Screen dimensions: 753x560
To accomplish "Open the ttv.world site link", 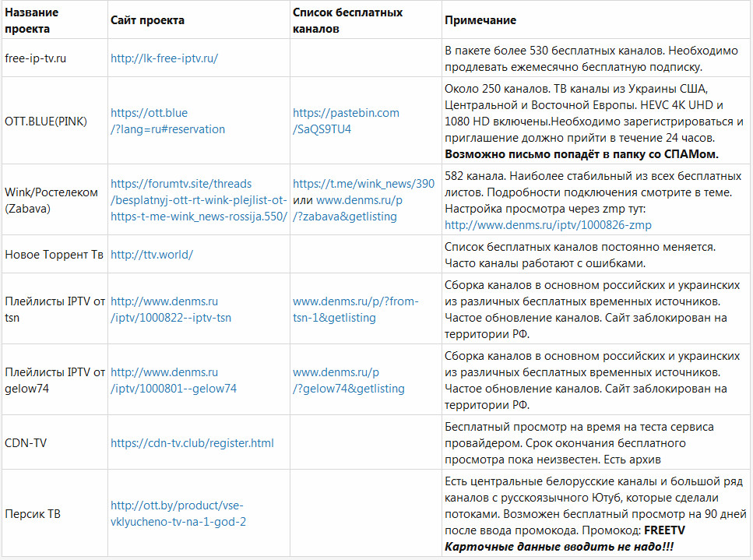I will point(152,255).
